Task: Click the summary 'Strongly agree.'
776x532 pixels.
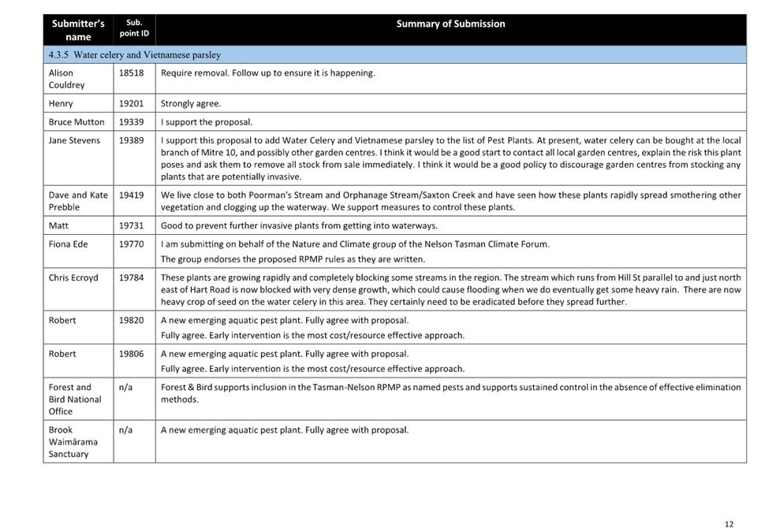Action: (191, 104)
